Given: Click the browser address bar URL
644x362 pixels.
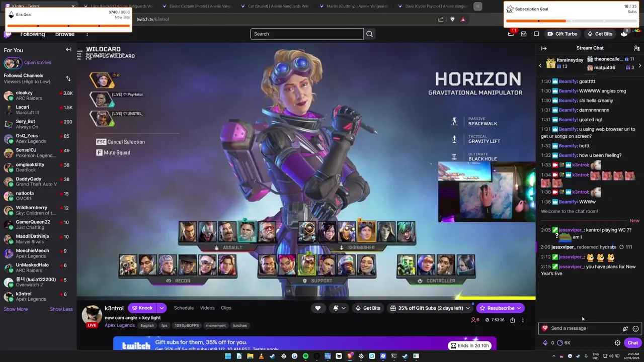Looking at the screenshot, I should coord(152,19).
